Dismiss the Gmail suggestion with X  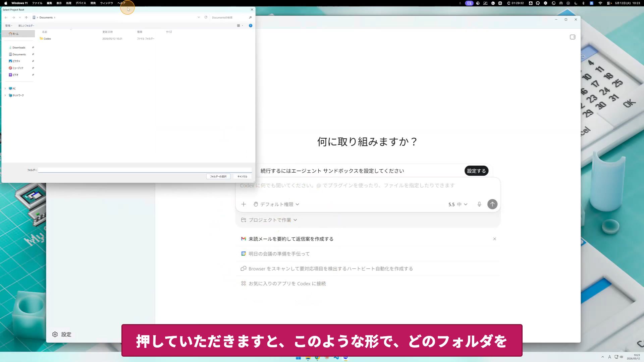click(x=494, y=239)
